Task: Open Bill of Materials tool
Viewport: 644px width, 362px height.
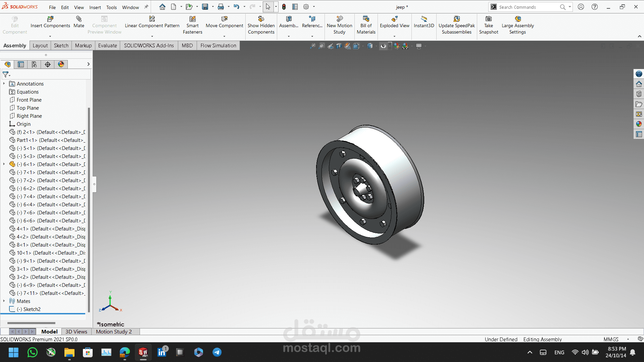Action: pos(366,25)
